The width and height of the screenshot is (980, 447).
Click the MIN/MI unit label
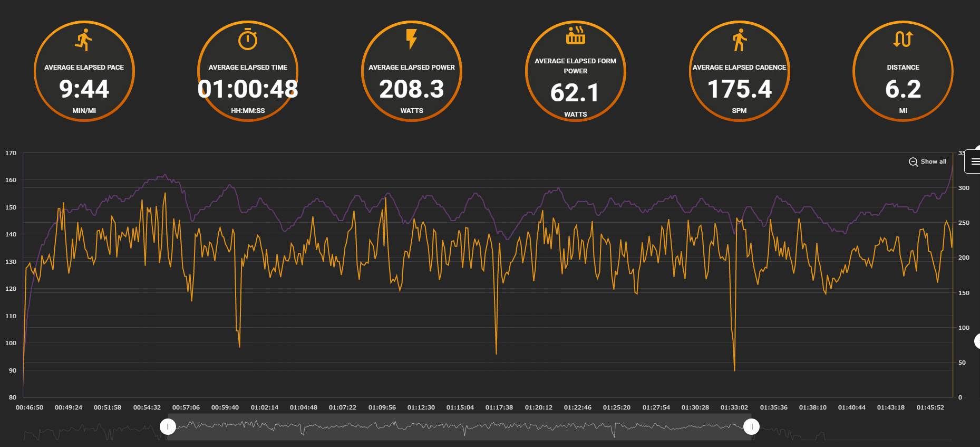(x=84, y=111)
